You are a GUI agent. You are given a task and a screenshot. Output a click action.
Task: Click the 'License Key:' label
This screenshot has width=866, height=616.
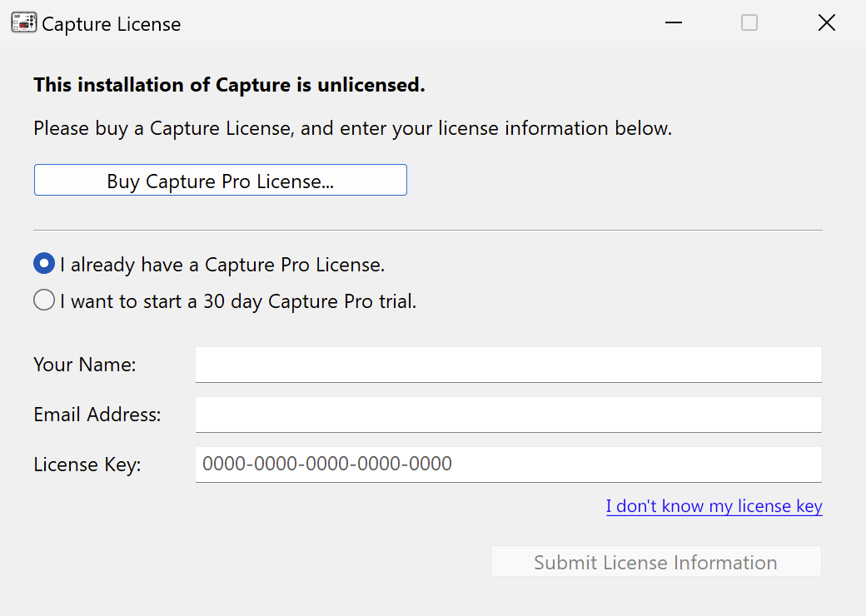tap(87, 464)
